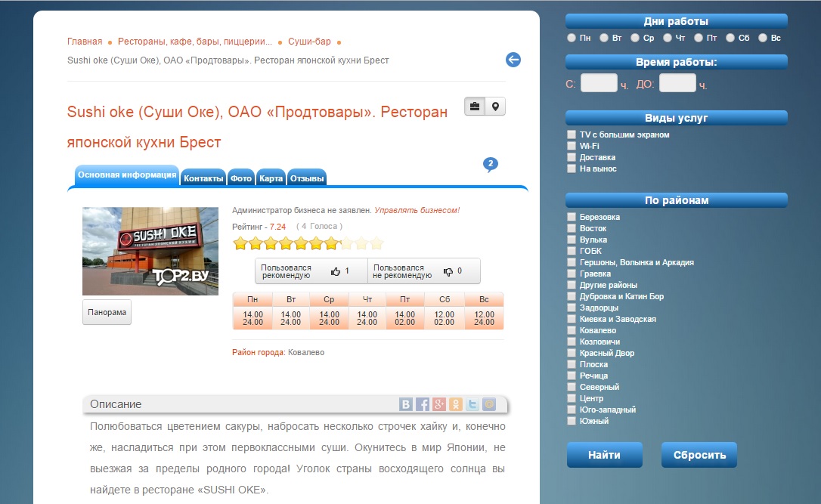Enable TV с большим экраном checkbox
The width and height of the screenshot is (821, 504).
point(572,135)
